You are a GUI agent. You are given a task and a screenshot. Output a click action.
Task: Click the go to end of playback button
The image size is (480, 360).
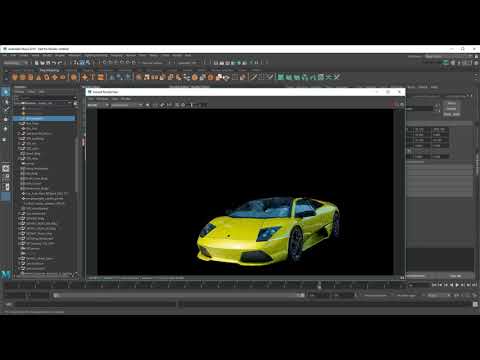tap(474, 285)
